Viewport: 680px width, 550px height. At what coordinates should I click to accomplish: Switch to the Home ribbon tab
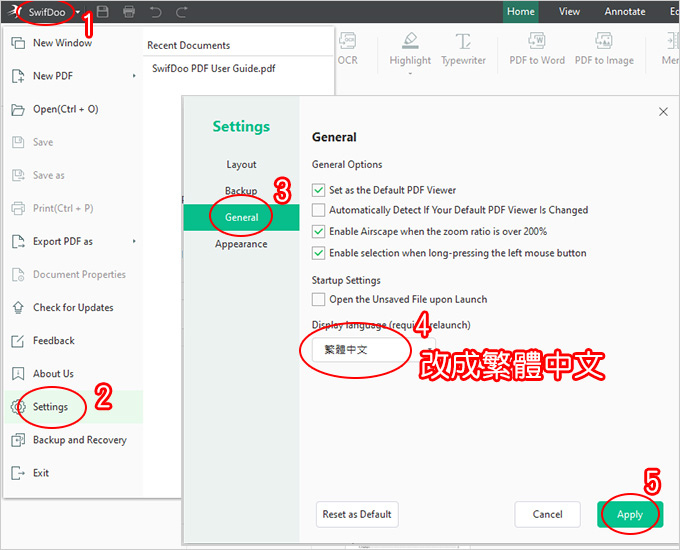520,12
